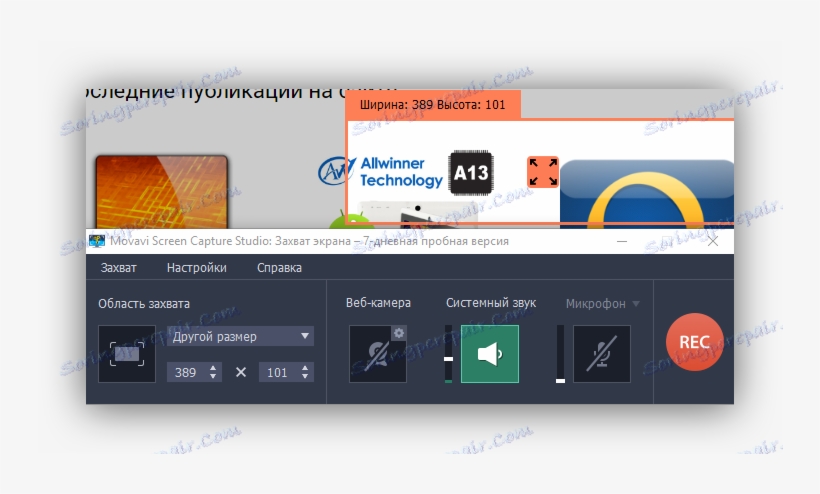Minimize the Movavi Screen Capture window
The height and width of the screenshot is (494, 820).
point(622,241)
